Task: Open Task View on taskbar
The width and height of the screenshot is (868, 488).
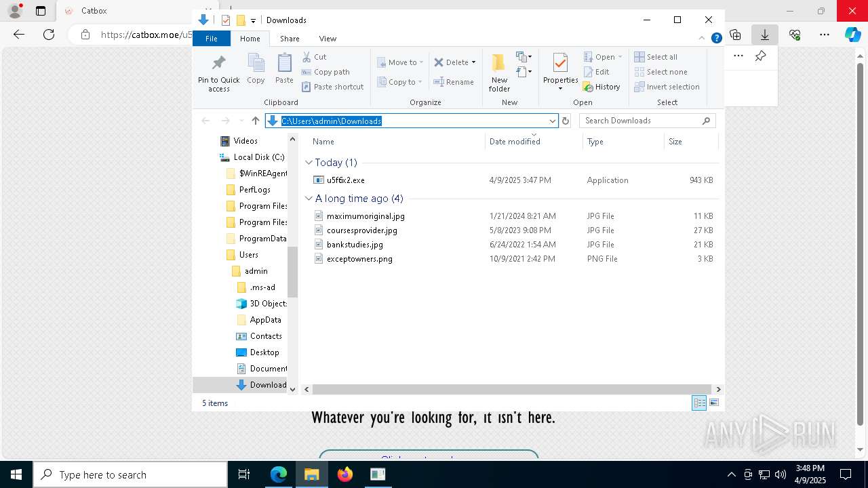Action: tap(244, 474)
